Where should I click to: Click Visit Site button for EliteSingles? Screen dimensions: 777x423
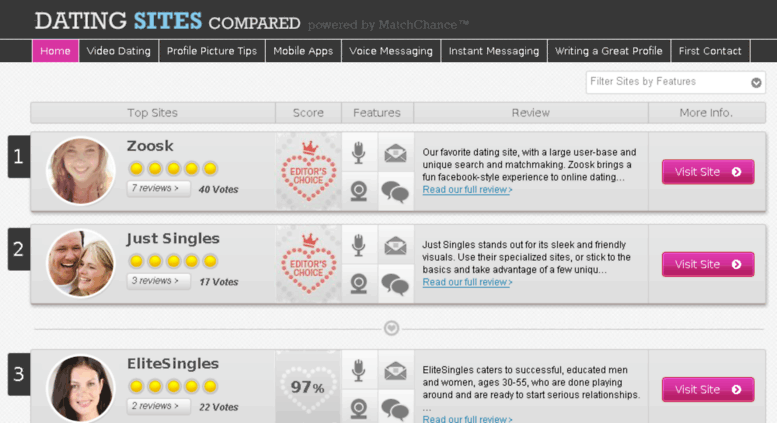coord(708,390)
